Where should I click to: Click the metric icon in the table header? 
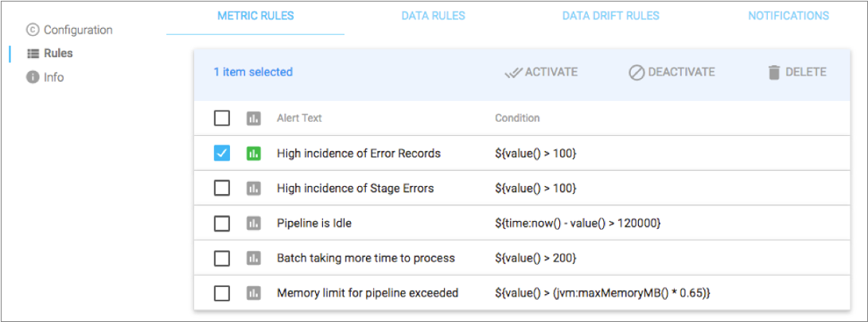tap(254, 118)
